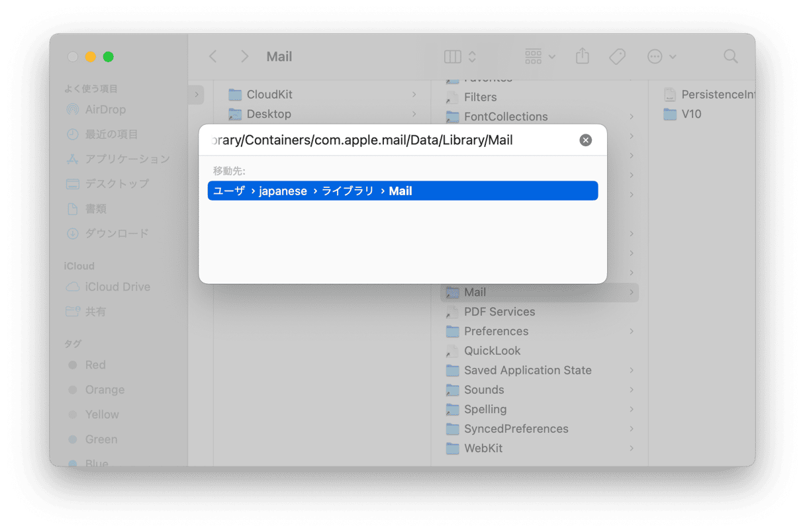The height and width of the screenshot is (532, 805).
Task: Clear the path field with the X button
Action: [x=585, y=140]
